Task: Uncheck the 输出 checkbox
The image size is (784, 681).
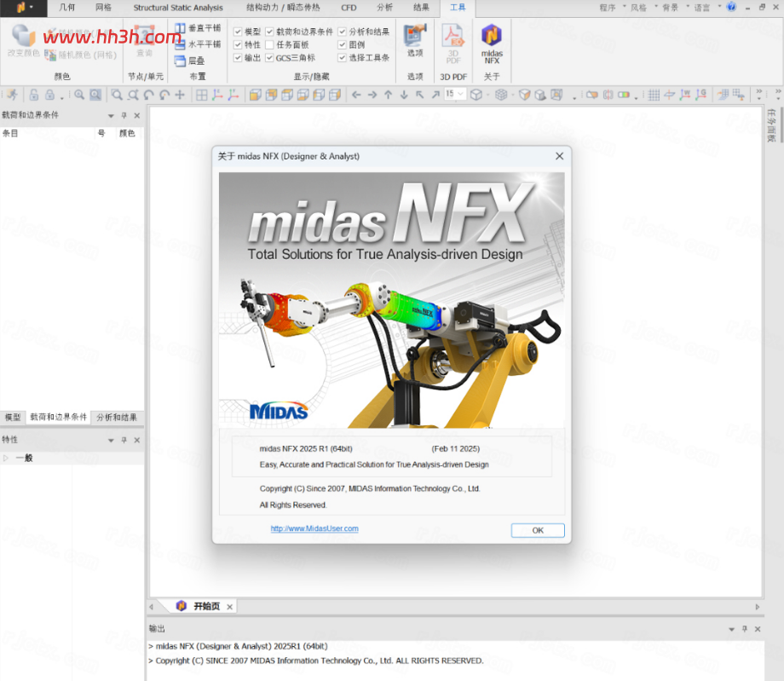Action: point(238,57)
